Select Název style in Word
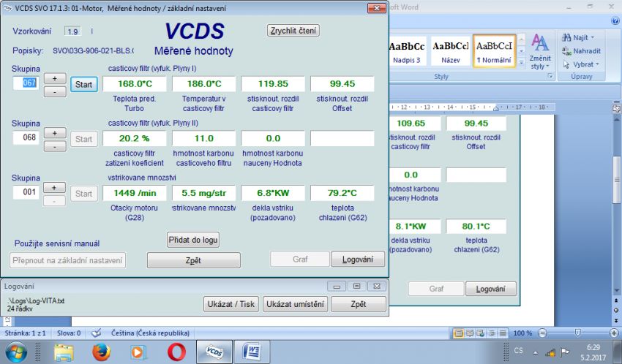 tap(450, 51)
